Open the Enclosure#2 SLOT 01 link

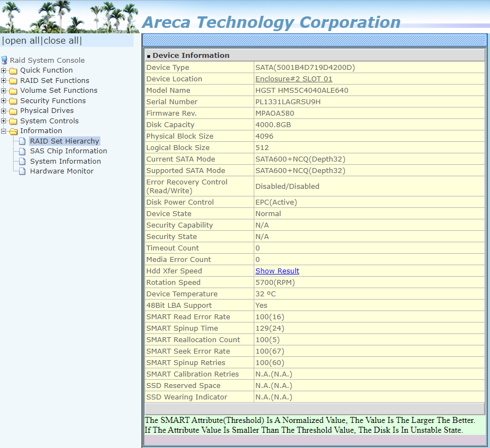point(294,79)
